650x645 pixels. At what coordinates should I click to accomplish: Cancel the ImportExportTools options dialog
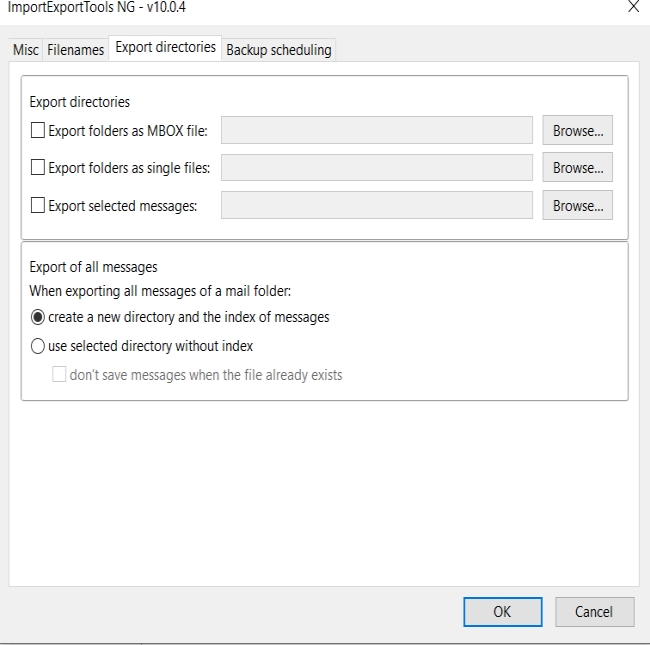(x=594, y=612)
